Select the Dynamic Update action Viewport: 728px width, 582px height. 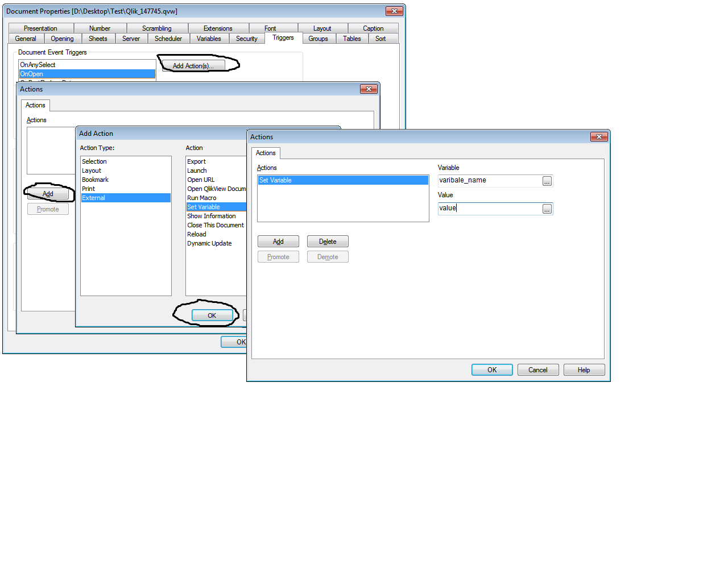tap(216, 243)
